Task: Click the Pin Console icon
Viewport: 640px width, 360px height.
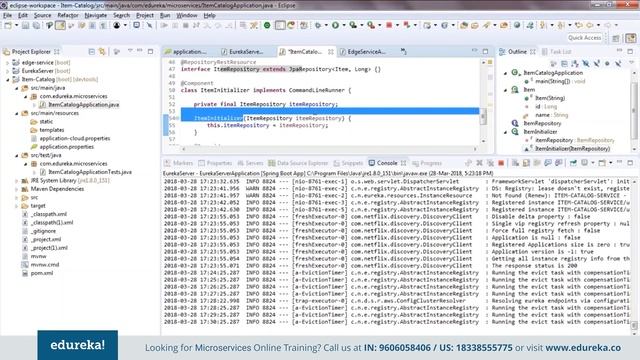Action: (x=573, y=163)
